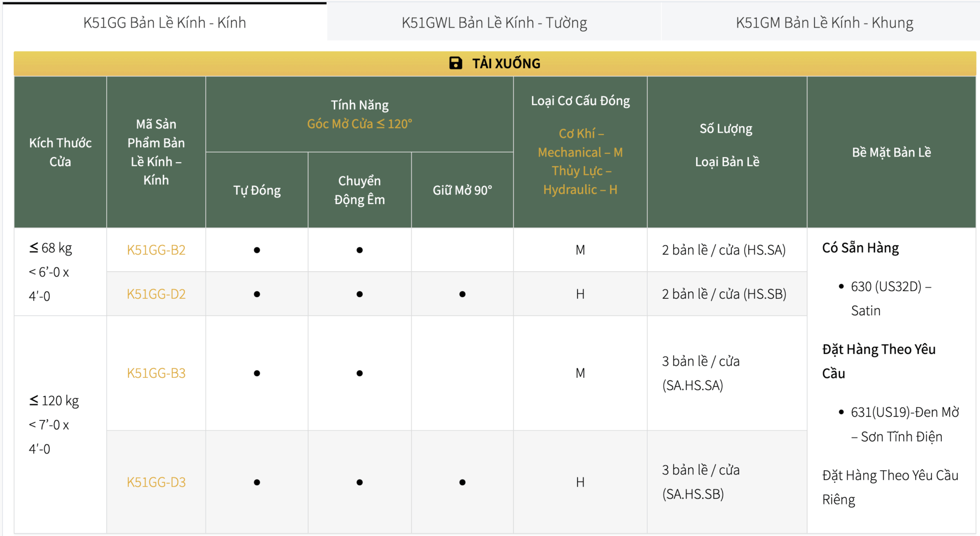Open the K51GG-B2 product link
The width and height of the screenshot is (980, 536).
(x=156, y=250)
